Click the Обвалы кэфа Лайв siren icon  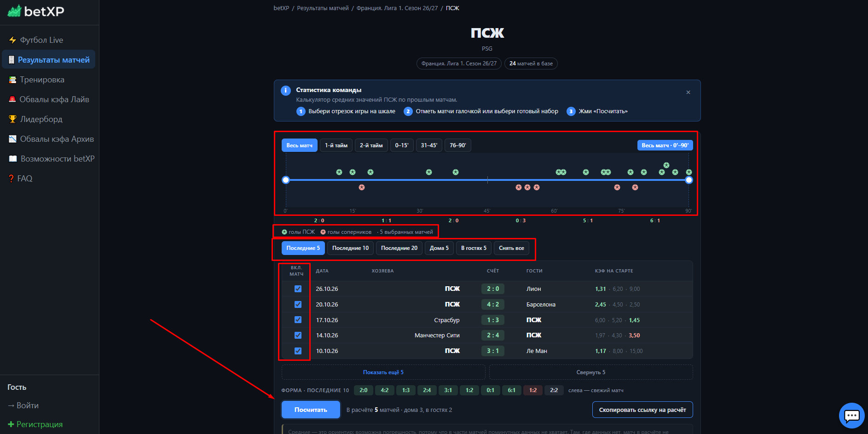(12, 99)
